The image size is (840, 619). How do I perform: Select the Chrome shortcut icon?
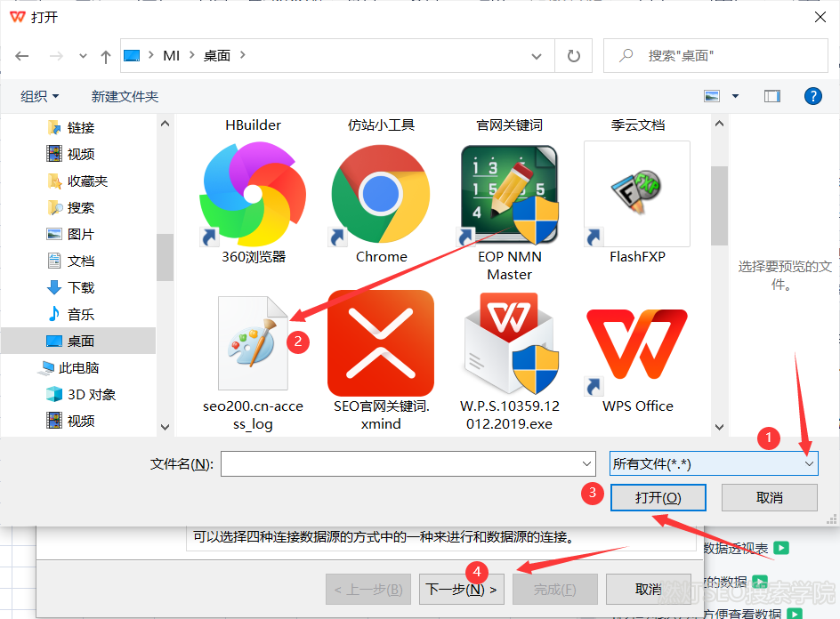click(x=381, y=195)
